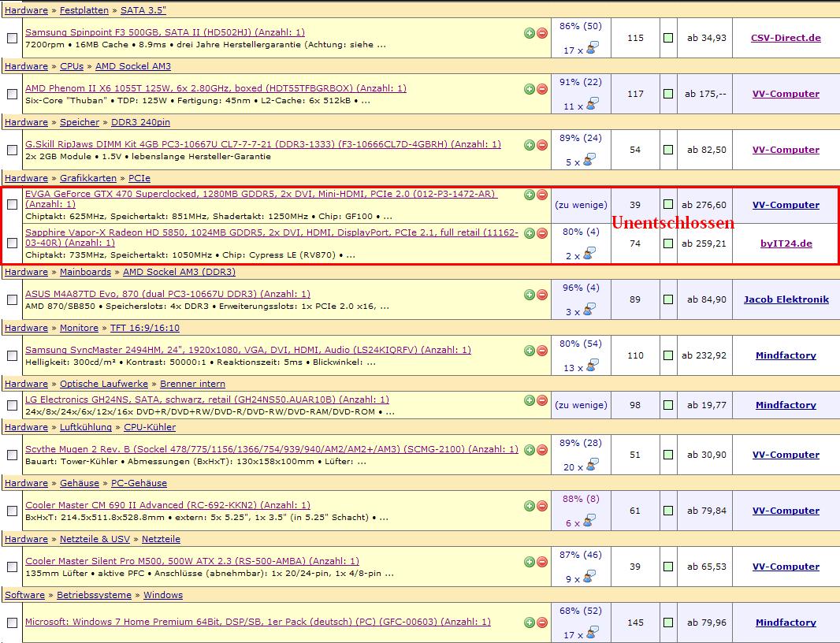Screen dimensions: 840x643
Task: Click rating 86% (50) for Samsung Spinpoint
Action: (581, 26)
